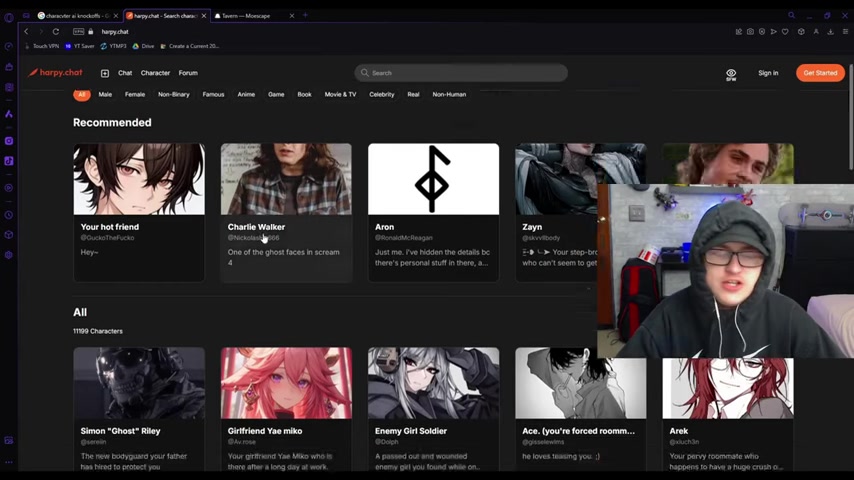Select the Non-Human category filter

click(449, 94)
